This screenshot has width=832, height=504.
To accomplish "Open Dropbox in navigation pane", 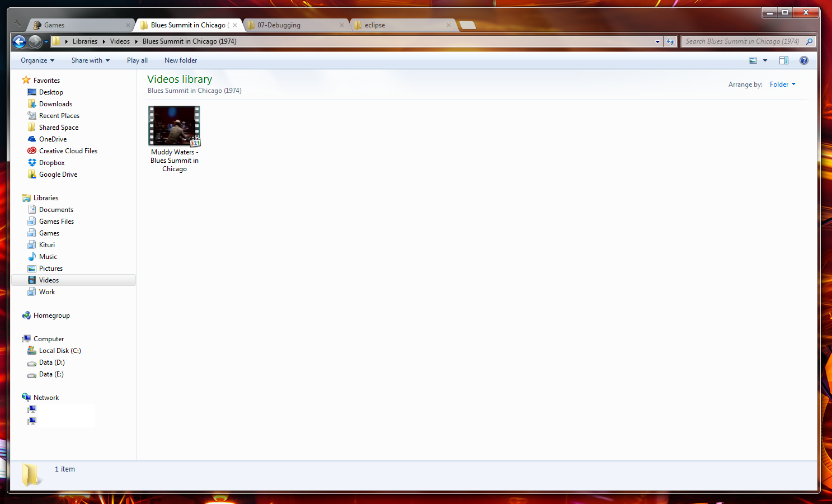I will [51, 163].
